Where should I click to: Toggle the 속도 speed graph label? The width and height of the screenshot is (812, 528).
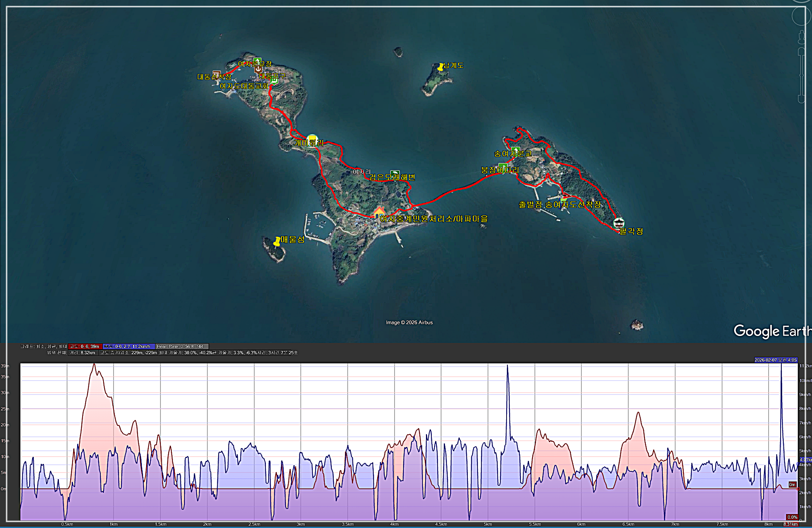point(129,346)
